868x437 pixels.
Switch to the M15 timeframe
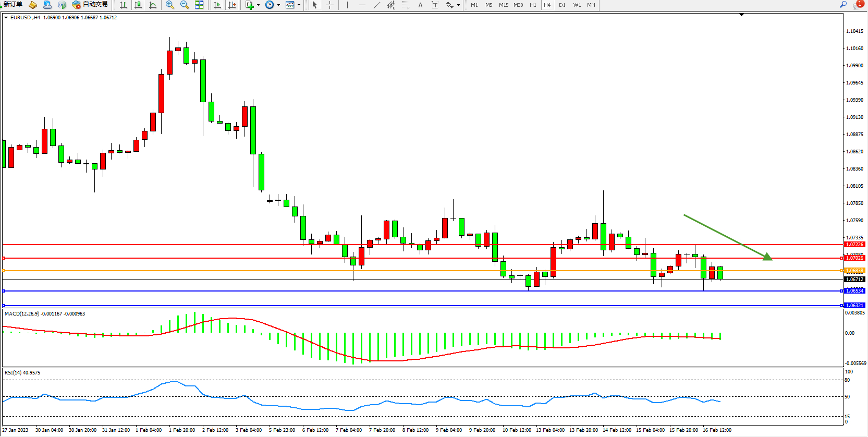[503, 5]
